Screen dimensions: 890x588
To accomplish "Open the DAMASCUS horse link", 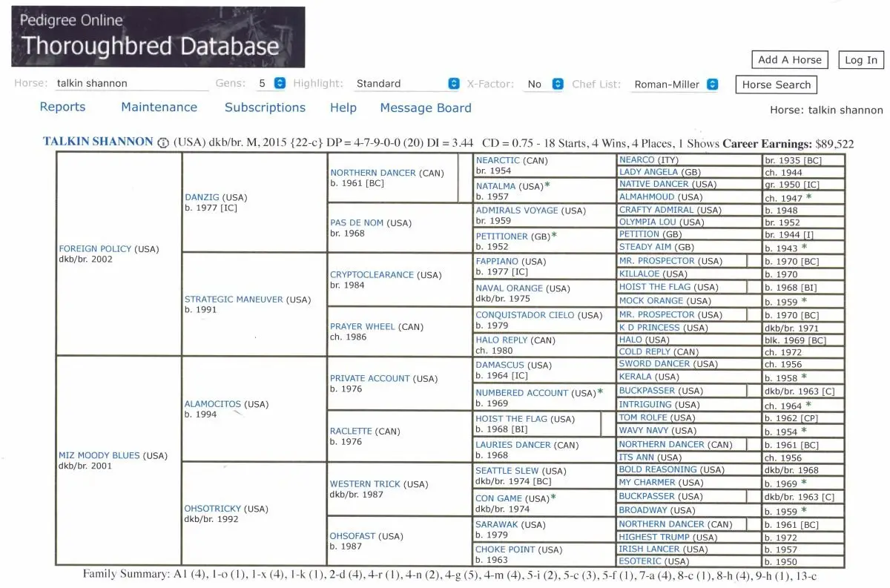I will tap(500, 366).
